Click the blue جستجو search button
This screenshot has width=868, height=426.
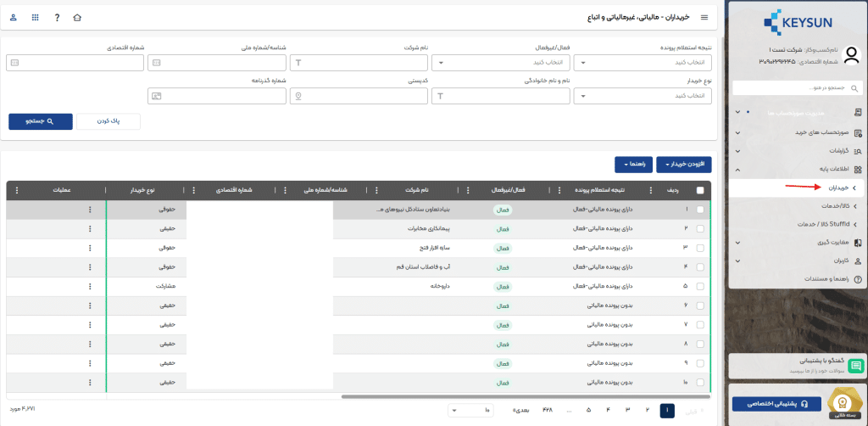(x=40, y=121)
